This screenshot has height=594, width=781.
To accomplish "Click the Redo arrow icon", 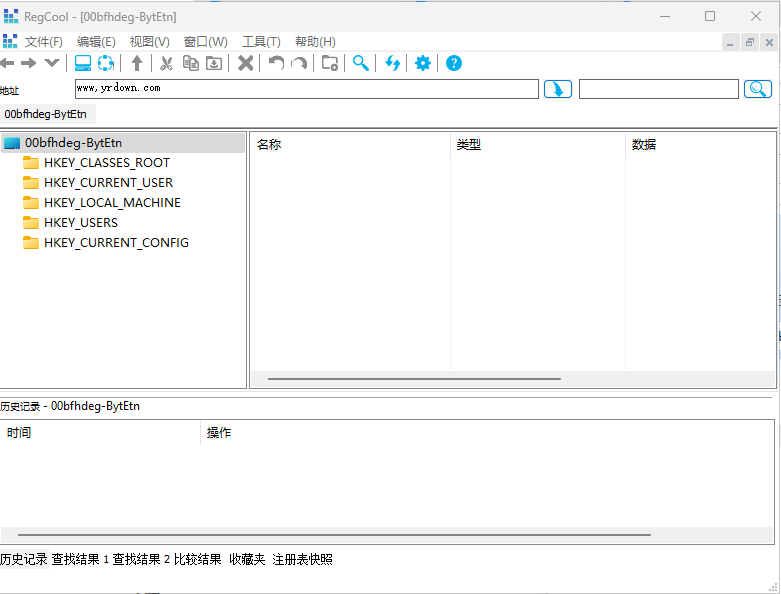I will click(299, 63).
